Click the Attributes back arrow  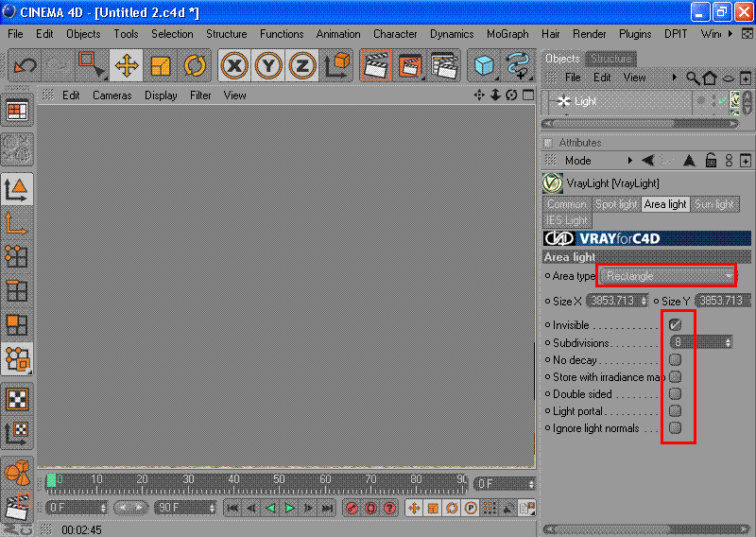(x=648, y=161)
